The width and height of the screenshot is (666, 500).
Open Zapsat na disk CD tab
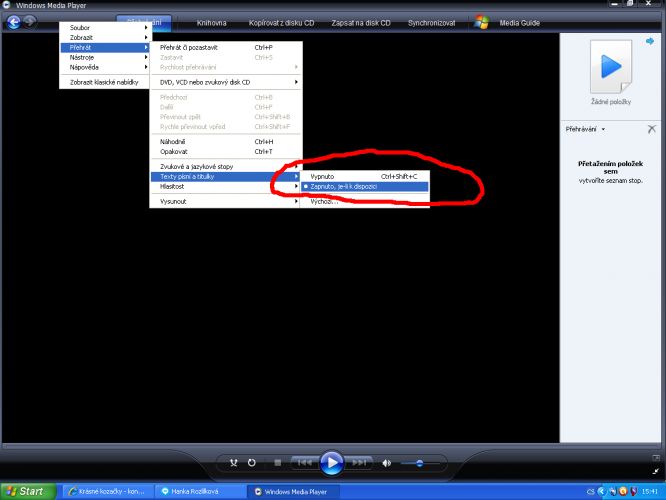click(361, 23)
